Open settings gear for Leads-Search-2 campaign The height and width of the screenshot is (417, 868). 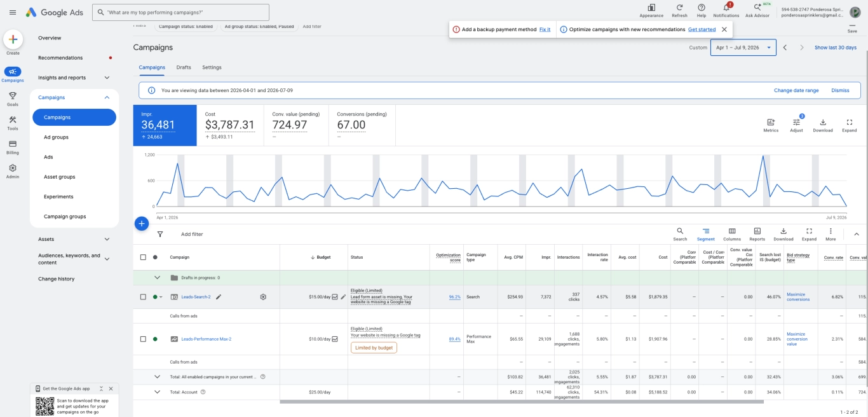tap(263, 297)
